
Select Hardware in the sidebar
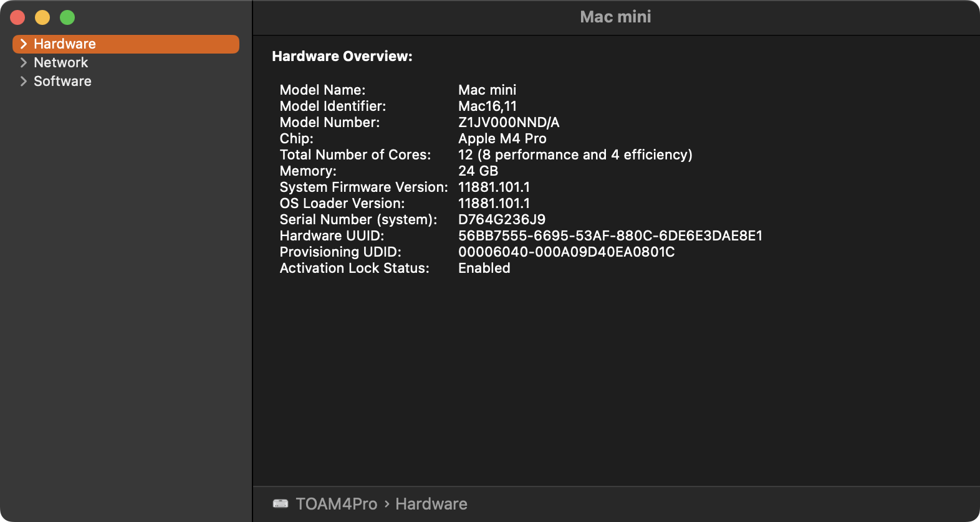coord(126,44)
